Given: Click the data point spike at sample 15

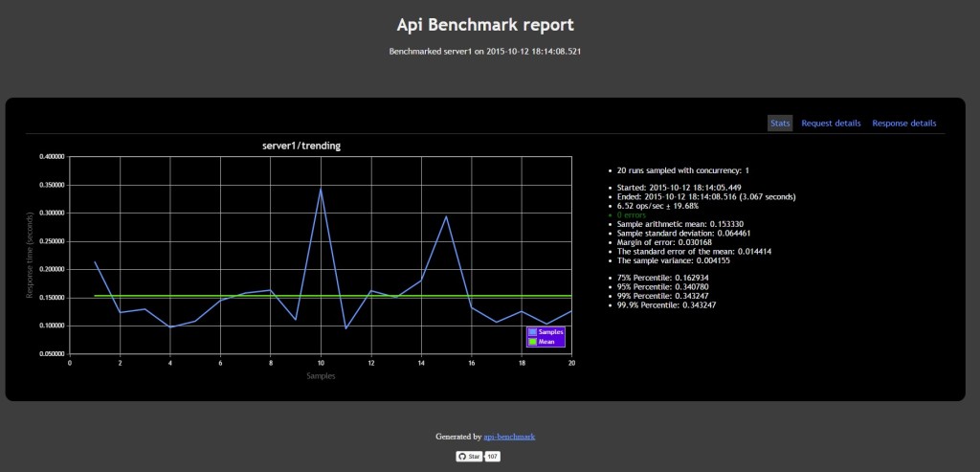Looking at the screenshot, I should (x=446, y=216).
